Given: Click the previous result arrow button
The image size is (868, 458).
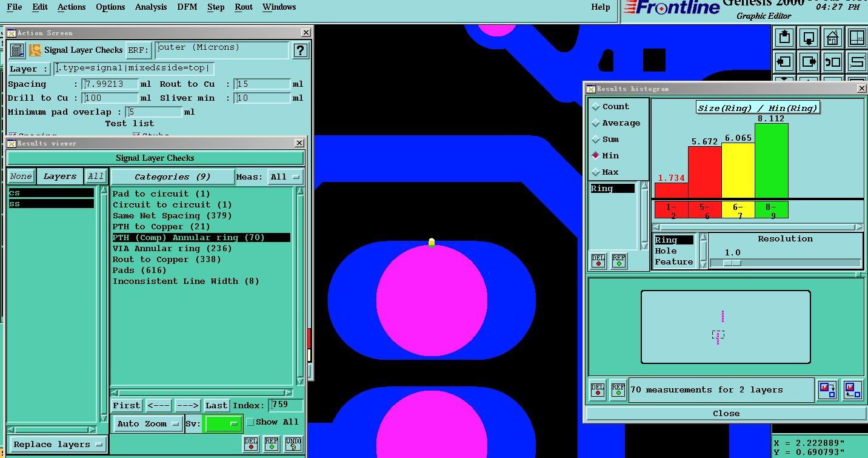Looking at the screenshot, I should pos(158,405).
